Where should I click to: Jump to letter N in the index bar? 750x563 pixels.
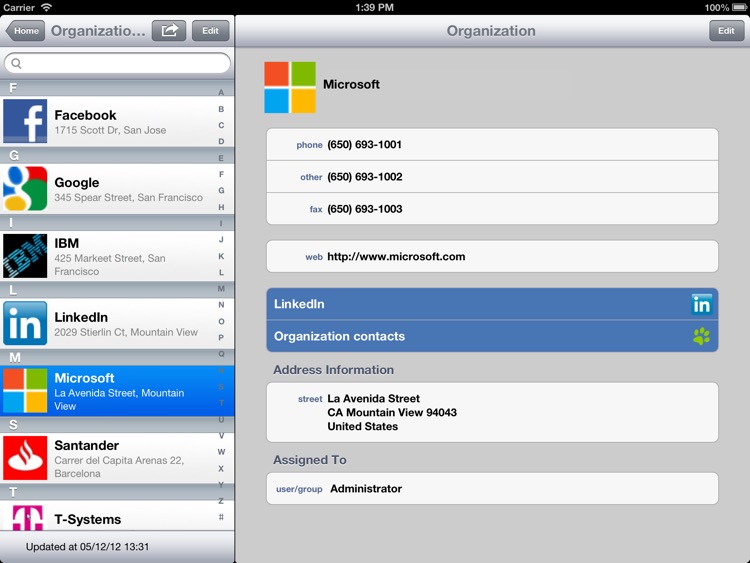(221, 305)
